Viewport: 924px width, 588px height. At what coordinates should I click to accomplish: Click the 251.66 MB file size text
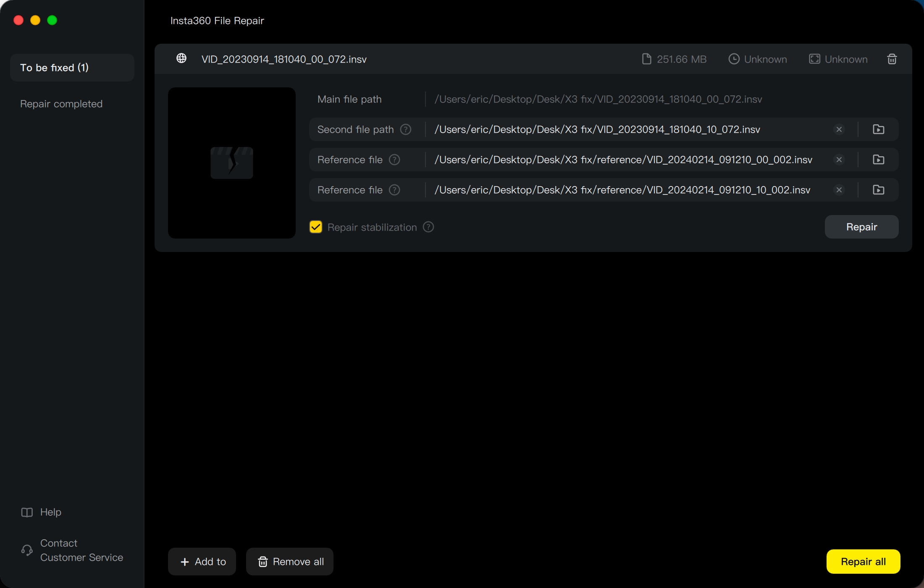point(682,59)
